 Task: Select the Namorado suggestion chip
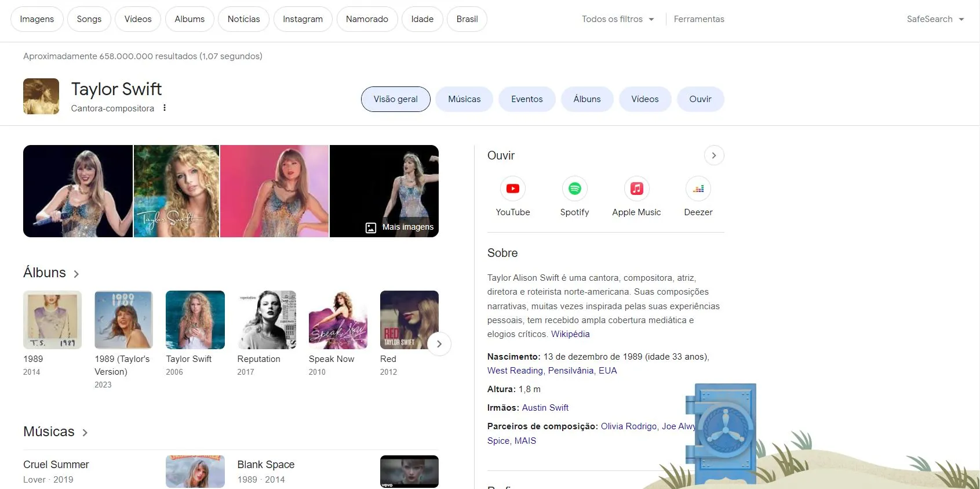(x=367, y=19)
